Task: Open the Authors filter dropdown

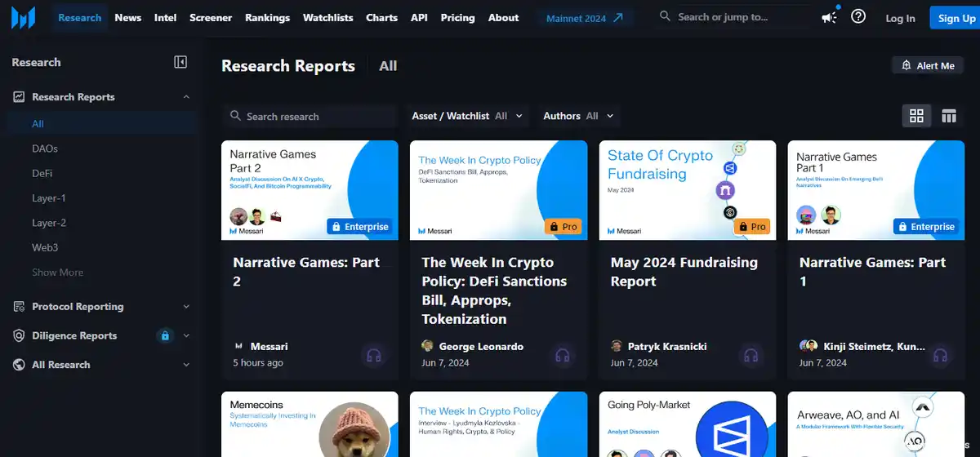Action: pos(578,116)
